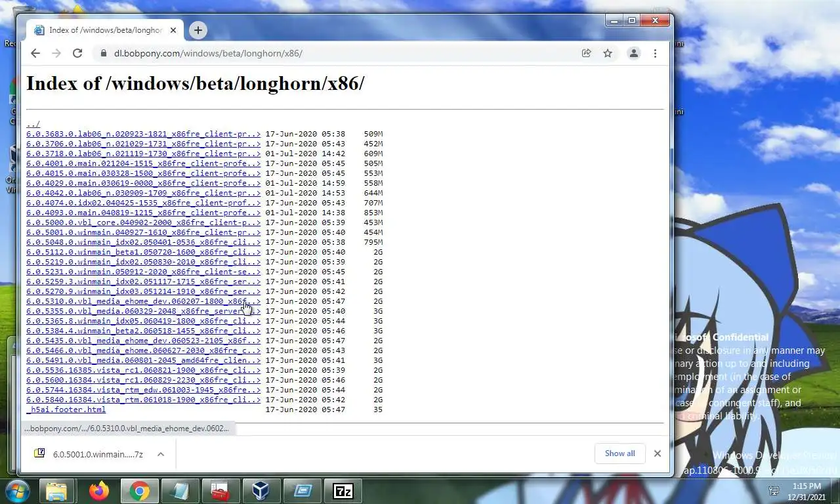840x504 pixels.
Task: Open a new tab with the plus button
Action: pyautogui.click(x=198, y=30)
